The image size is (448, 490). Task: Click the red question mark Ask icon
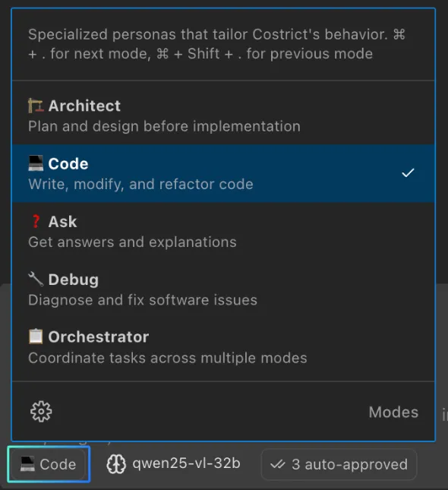tap(36, 222)
